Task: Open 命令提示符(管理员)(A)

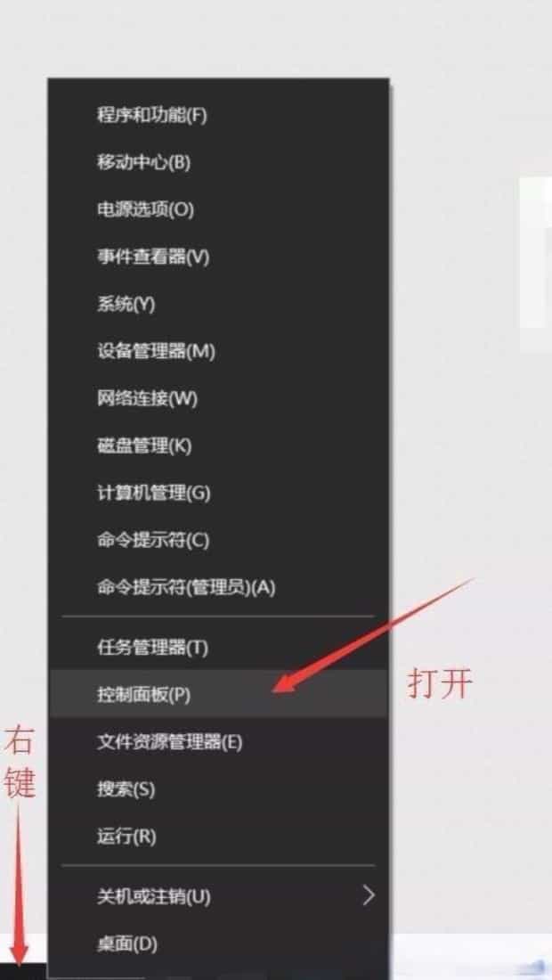Action: (218, 587)
